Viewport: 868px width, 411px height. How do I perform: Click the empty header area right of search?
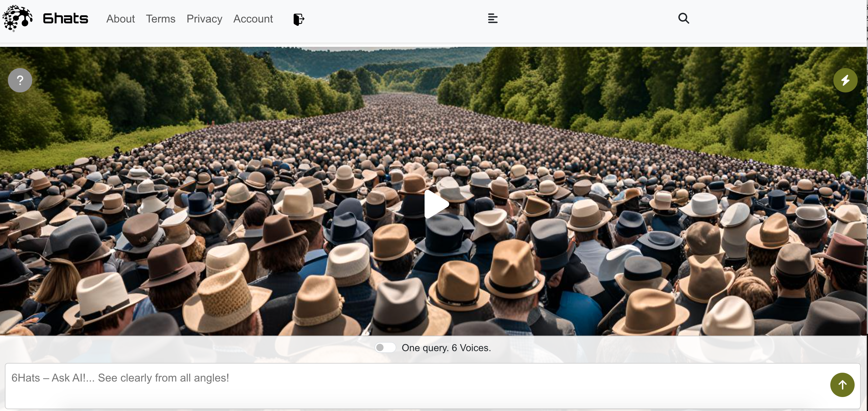tap(775, 20)
